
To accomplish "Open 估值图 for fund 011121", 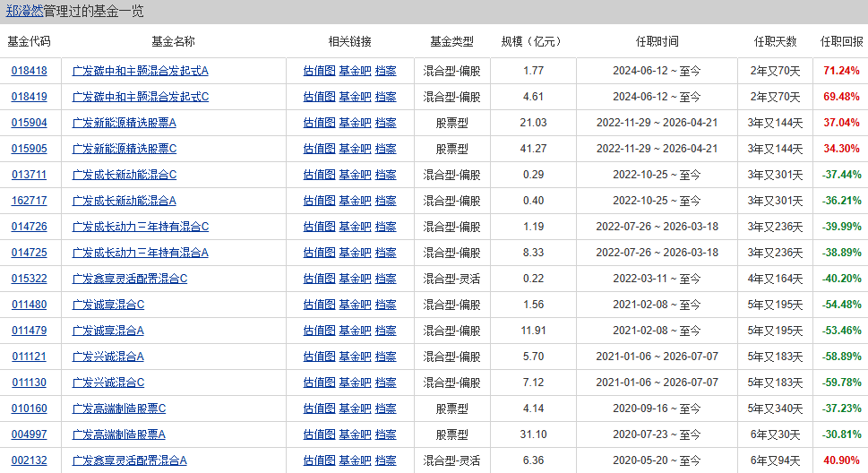I will click(320, 357).
